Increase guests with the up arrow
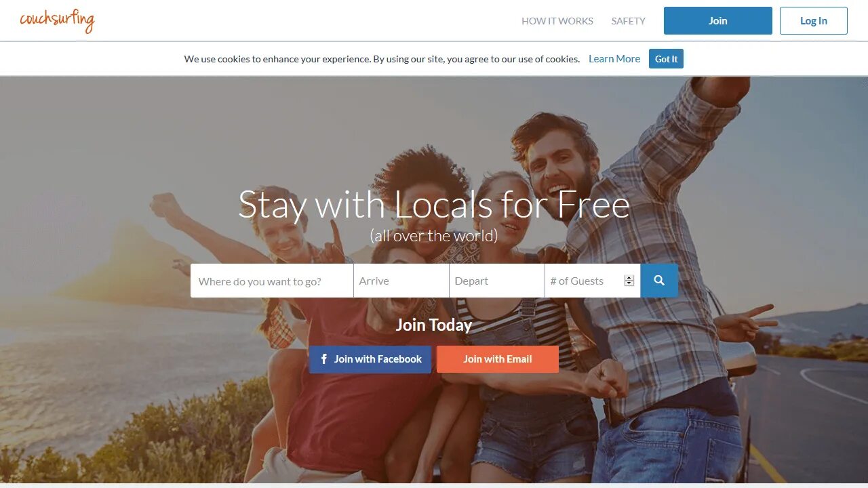868x488 pixels. [629, 278]
